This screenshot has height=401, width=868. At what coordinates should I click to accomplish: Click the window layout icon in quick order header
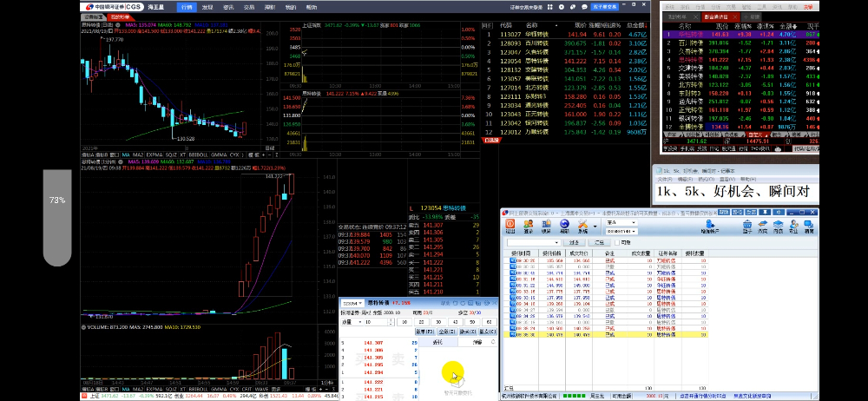470,304
